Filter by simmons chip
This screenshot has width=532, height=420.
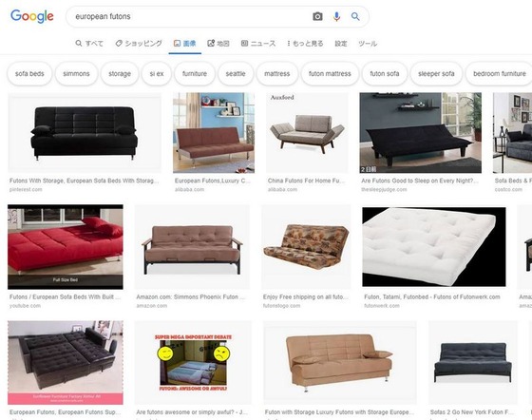pyautogui.click(x=76, y=73)
